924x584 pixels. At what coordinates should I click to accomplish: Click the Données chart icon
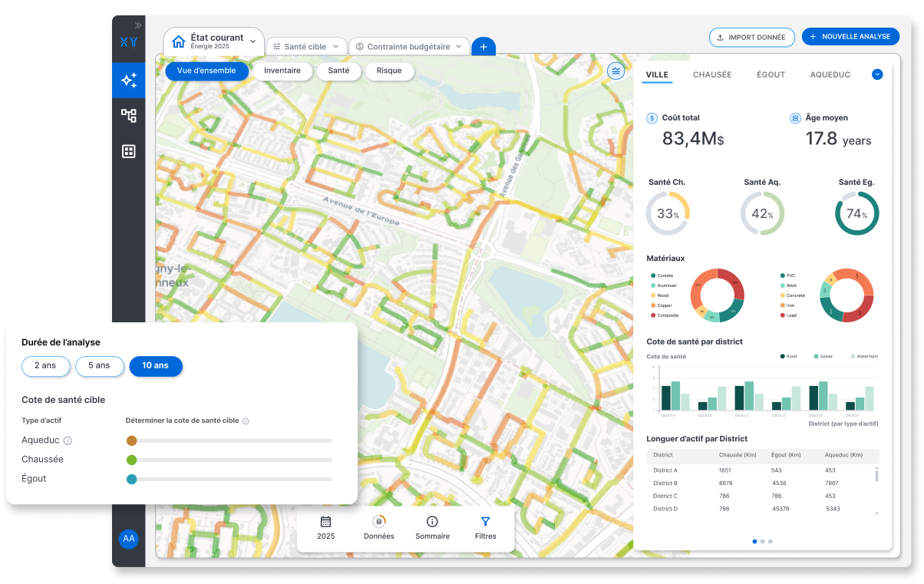378,522
